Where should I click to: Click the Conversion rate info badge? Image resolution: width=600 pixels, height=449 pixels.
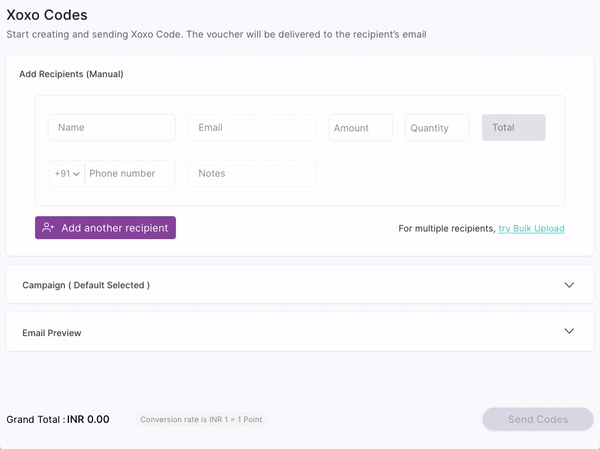coord(201,420)
